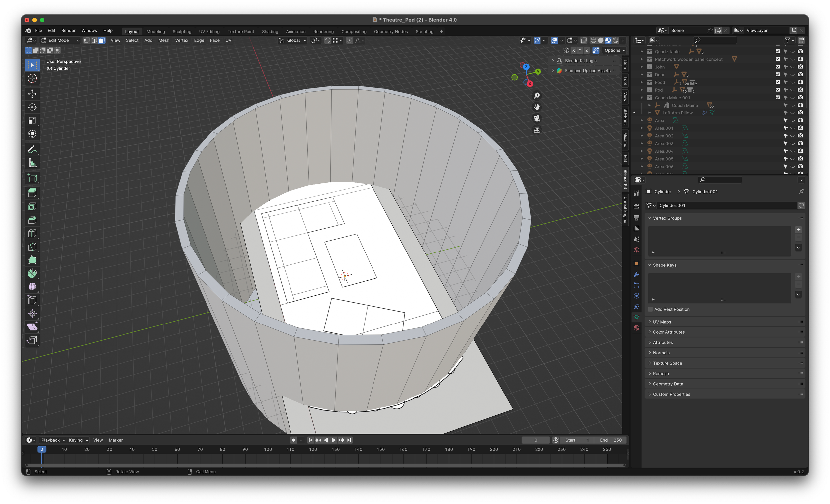Viewport: 830px width, 504px height.
Task: Select the Loop Cut tool
Action: point(32,233)
